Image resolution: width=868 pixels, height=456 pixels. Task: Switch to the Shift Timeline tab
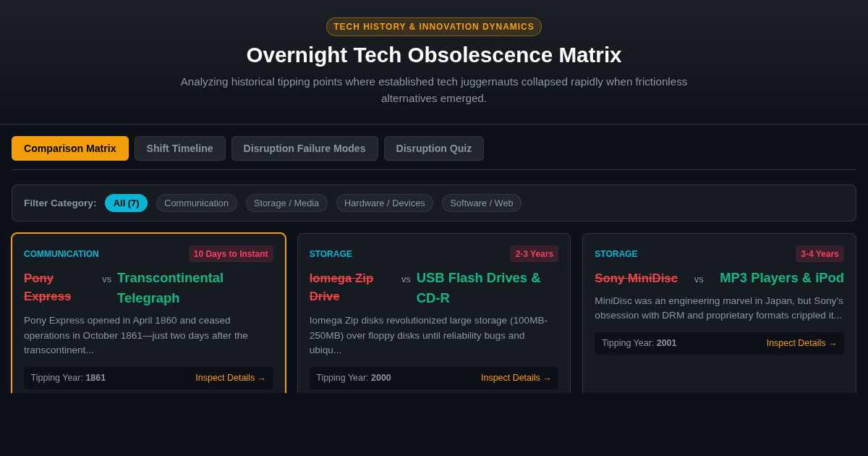click(180, 148)
